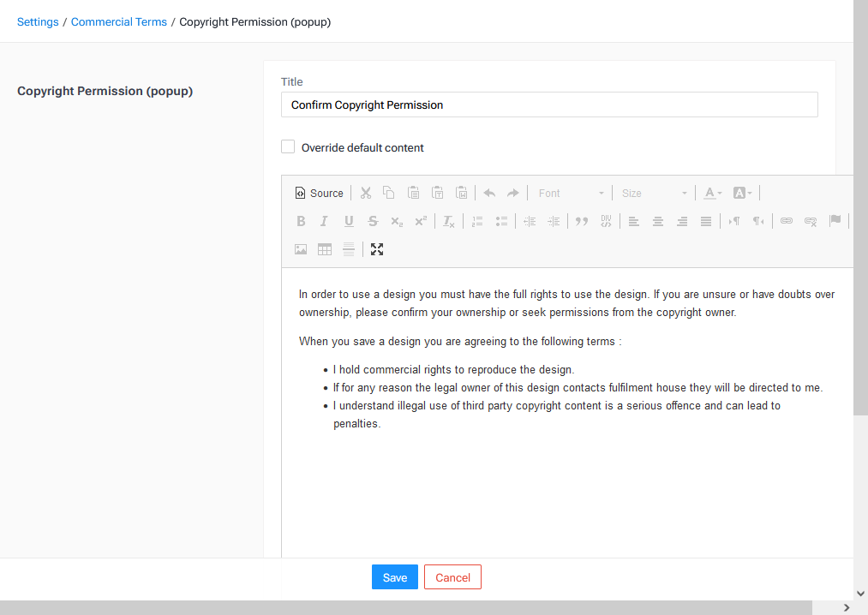This screenshot has height=615, width=868.
Task: Click the Title input field
Action: tap(549, 104)
